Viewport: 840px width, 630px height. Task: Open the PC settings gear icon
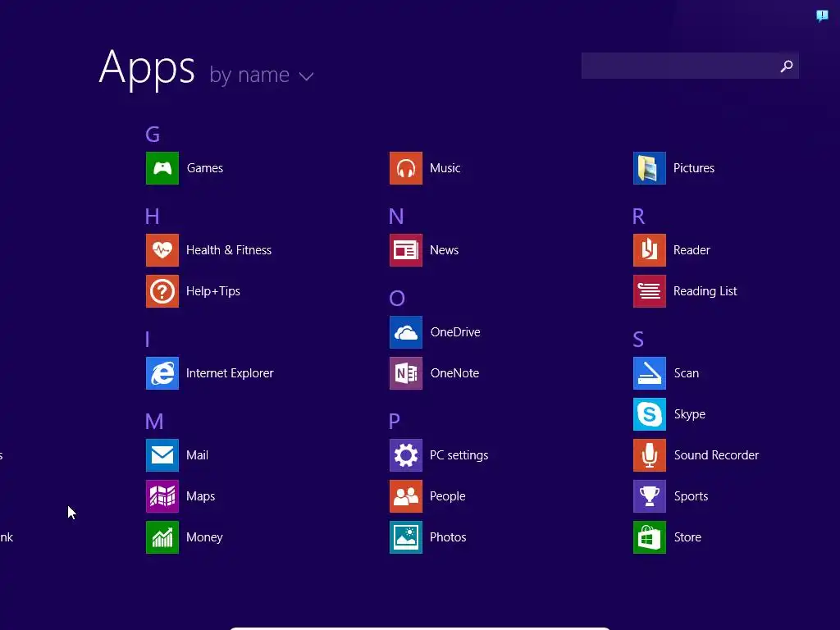pos(406,455)
